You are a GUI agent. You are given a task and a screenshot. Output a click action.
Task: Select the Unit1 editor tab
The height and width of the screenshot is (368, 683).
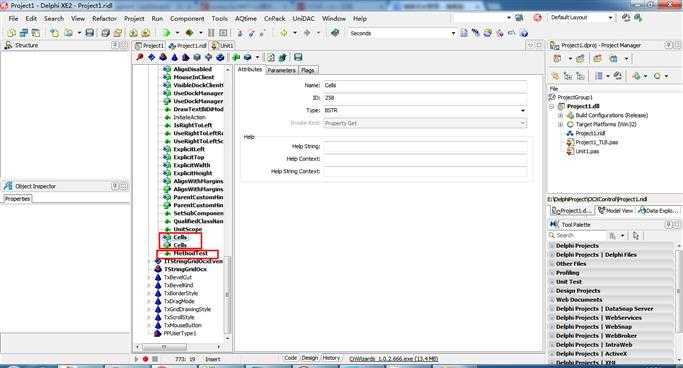click(223, 45)
